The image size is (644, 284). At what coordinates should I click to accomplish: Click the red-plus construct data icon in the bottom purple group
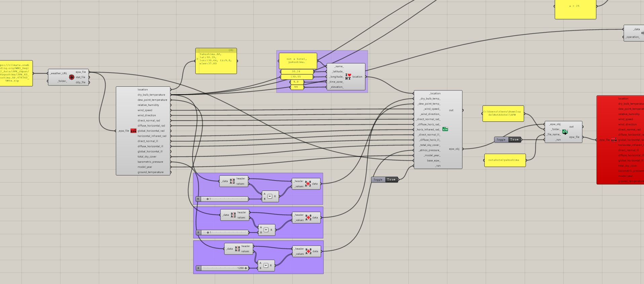click(308, 251)
